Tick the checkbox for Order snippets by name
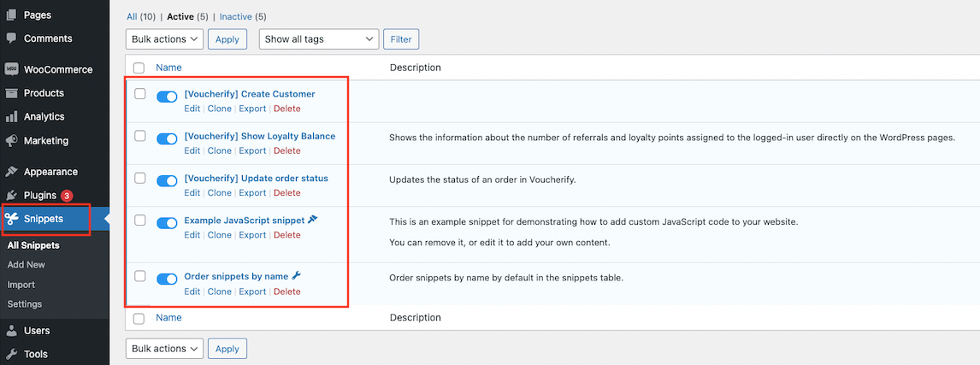The width and height of the screenshot is (980, 365). pyautogui.click(x=140, y=276)
